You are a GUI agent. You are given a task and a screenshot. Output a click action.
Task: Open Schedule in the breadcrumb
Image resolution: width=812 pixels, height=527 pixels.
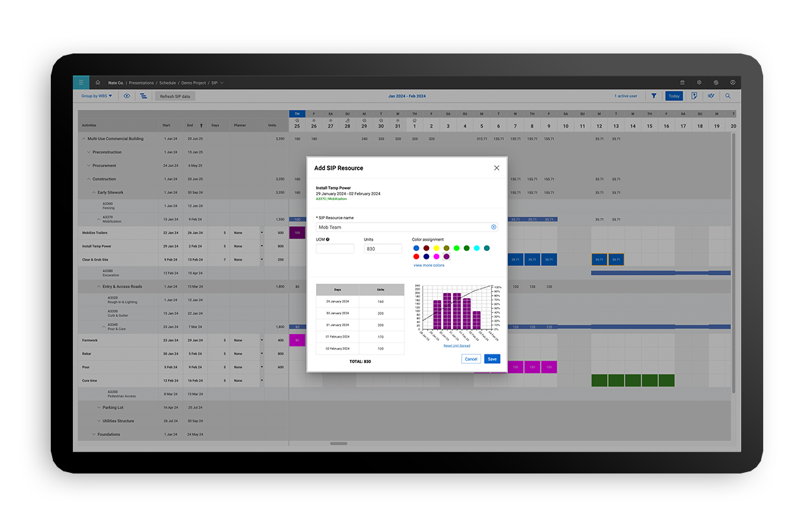click(x=168, y=83)
